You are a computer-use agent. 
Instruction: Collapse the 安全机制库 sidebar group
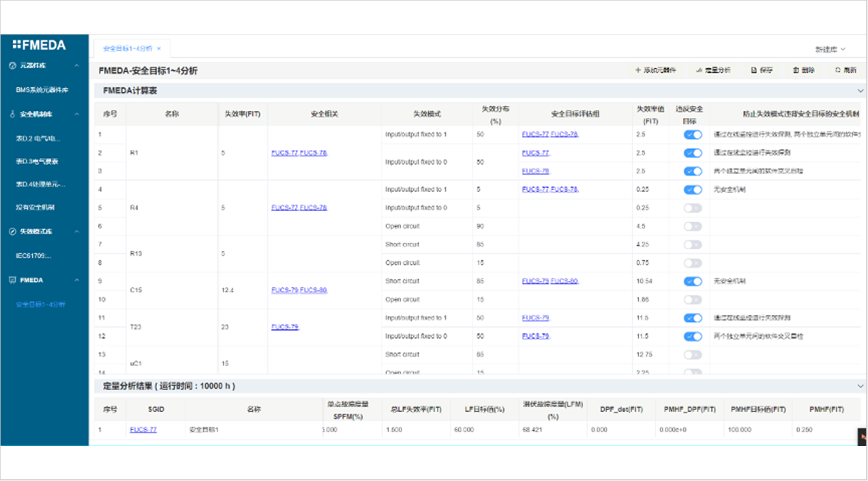click(76, 114)
